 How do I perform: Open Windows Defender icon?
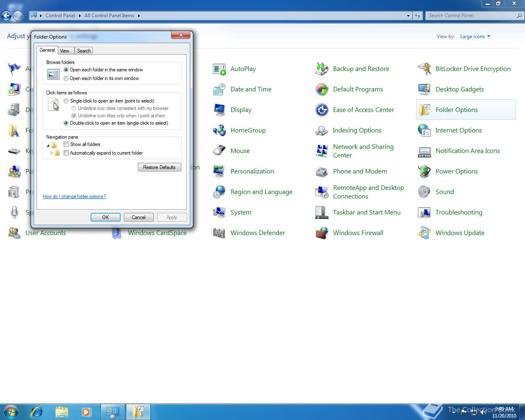pos(219,233)
